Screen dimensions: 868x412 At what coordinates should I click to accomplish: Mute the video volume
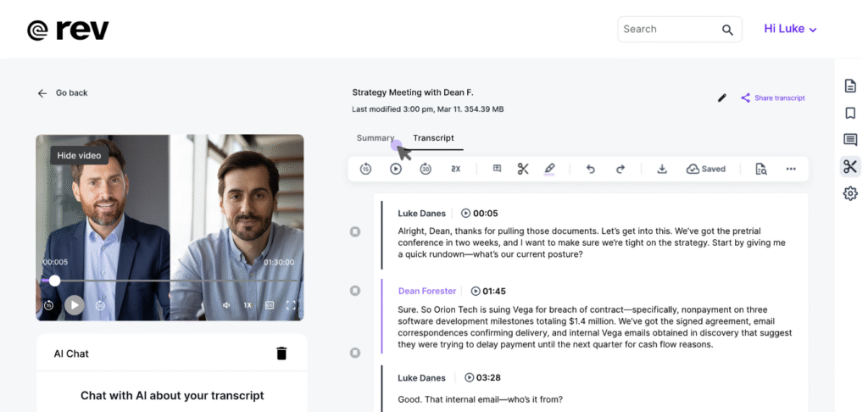coord(226,305)
